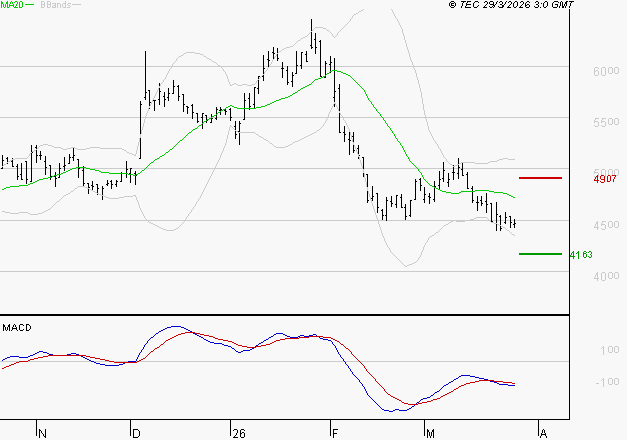
Task: Click the 26 year marker on timeline
Action: pos(239,434)
